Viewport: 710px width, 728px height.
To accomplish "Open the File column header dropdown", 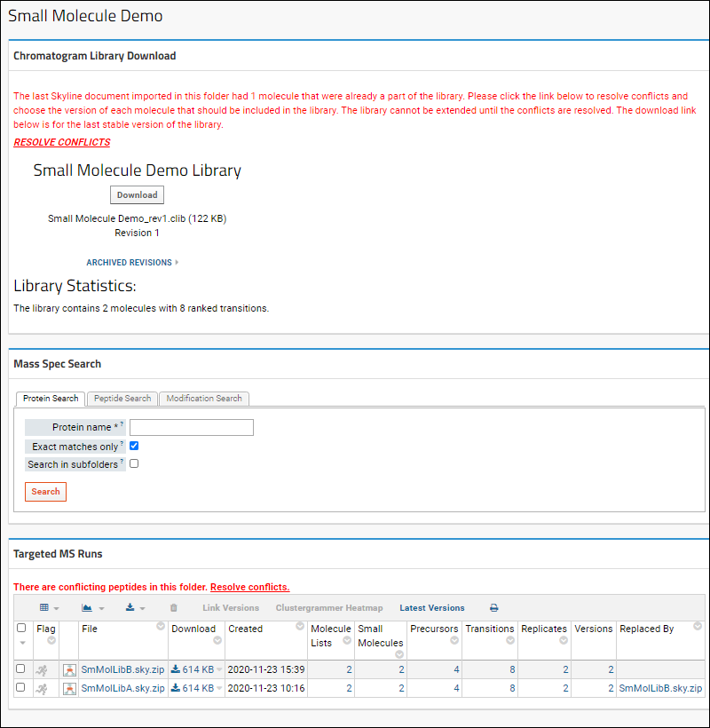I will point(161,626).
